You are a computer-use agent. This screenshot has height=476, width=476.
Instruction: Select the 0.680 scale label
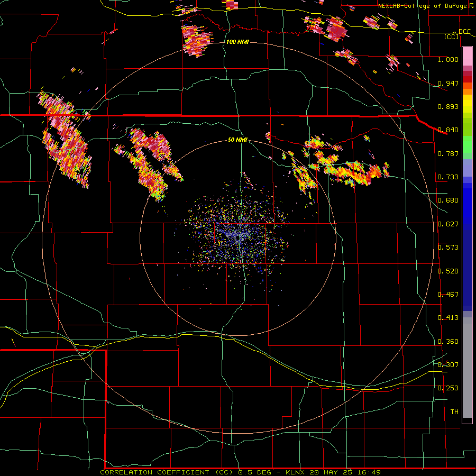pos(448,200)
